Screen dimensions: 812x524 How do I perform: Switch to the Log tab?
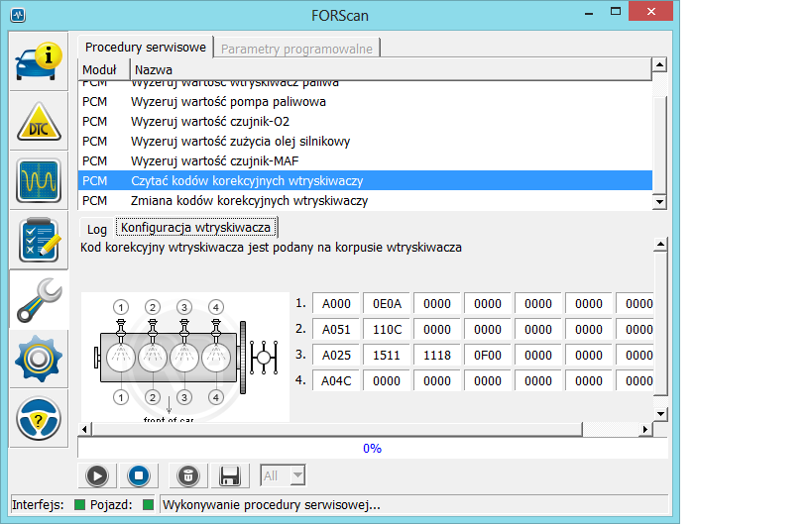coord(97,228)
